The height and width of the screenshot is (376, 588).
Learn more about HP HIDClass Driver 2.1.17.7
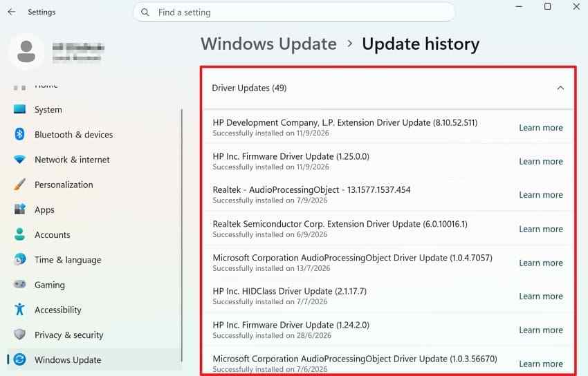tap(541, 297)
